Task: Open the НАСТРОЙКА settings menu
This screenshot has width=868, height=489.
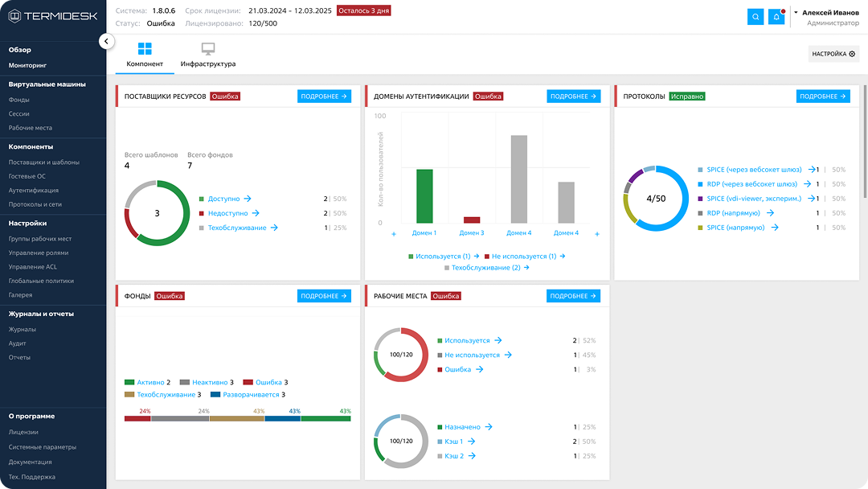Action: coord(833,54)
